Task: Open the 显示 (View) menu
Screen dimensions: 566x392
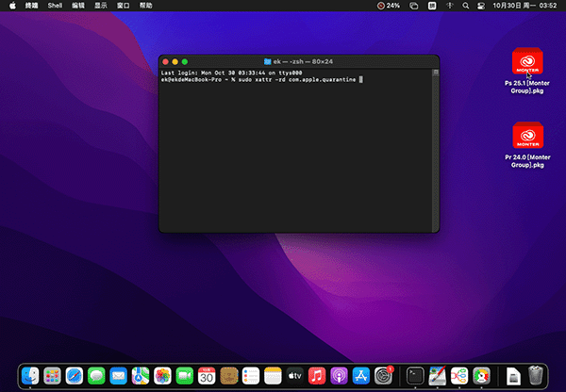Action: (x=101, y=6)
